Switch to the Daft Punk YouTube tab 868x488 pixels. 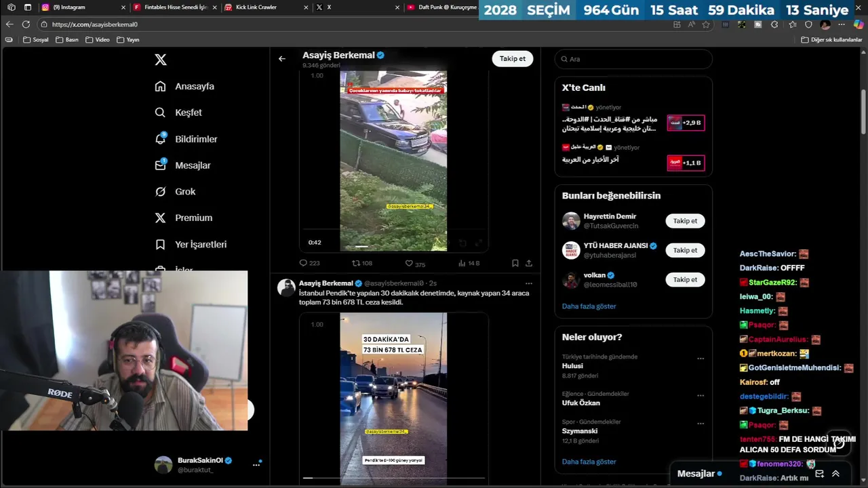(442, 7)
